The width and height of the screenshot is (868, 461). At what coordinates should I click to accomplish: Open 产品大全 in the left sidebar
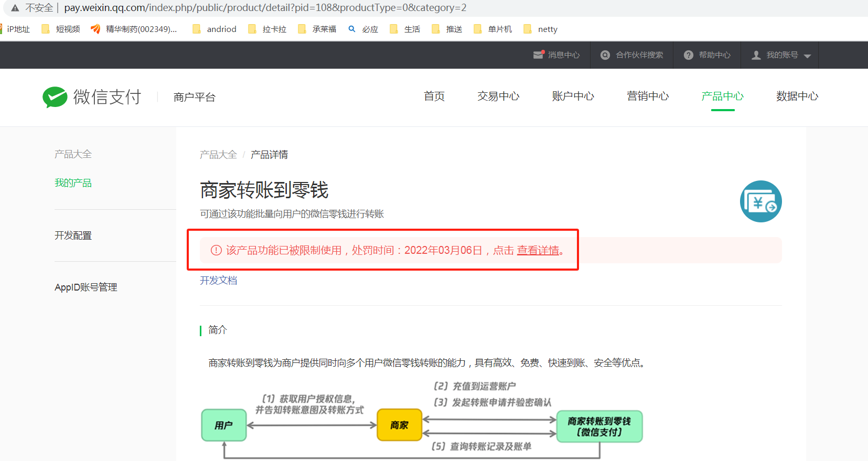point(73,154)
